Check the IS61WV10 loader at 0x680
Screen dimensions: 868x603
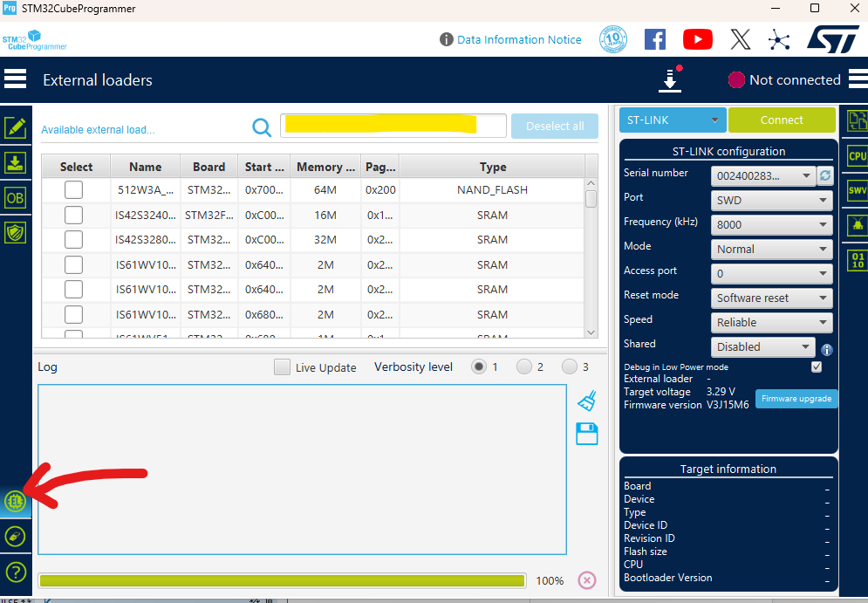(73, 314)
